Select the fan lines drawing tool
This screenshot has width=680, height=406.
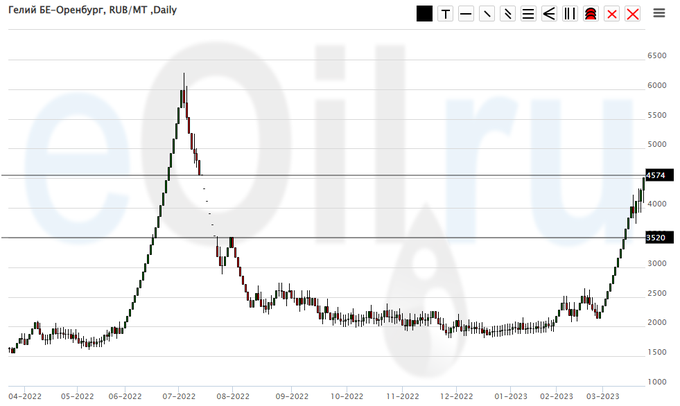pos(549,14)
